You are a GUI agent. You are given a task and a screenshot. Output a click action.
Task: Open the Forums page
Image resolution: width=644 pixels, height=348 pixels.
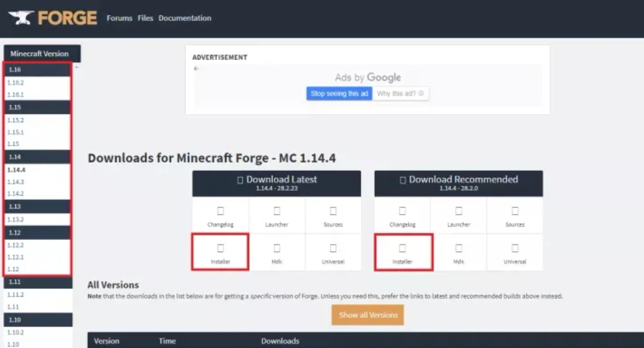[119, 18]
